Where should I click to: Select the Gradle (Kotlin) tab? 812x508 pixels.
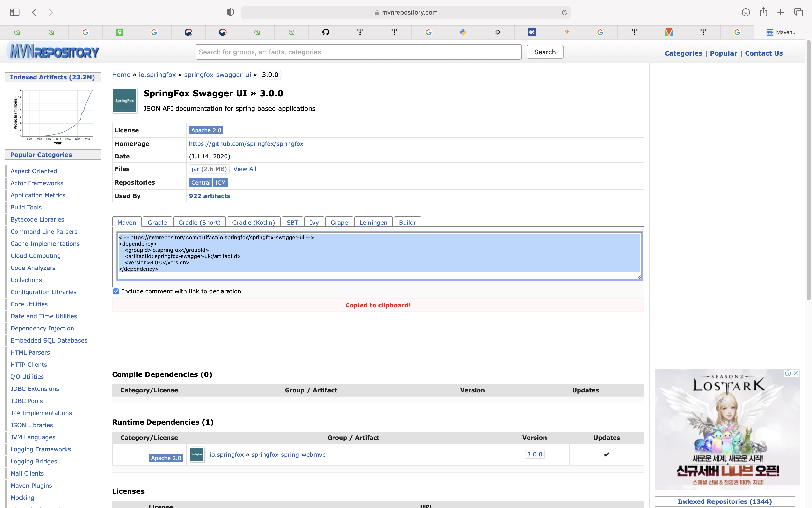pyautogui.click(x=253, y=222)
